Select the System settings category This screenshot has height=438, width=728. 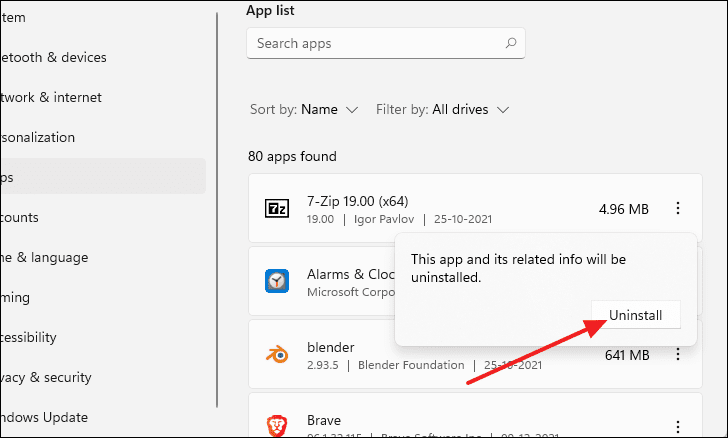[13, 18]
